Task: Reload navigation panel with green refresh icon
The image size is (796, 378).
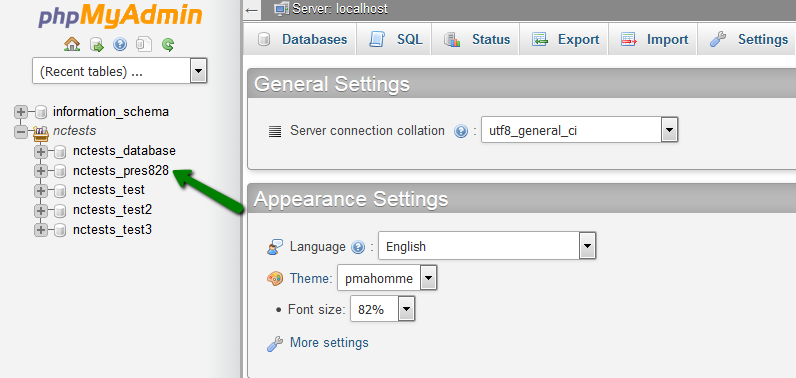Action: (168, 45)
